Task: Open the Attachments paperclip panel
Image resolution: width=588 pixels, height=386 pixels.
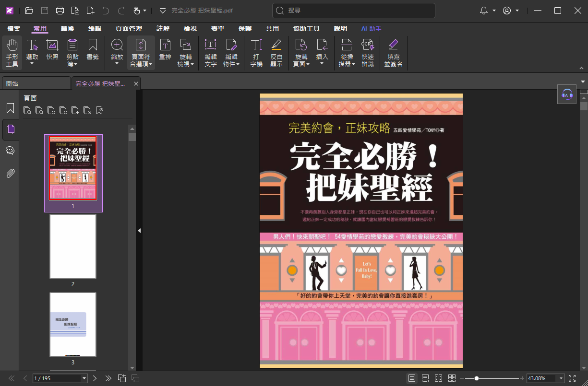Action: [x=10, y=173]
